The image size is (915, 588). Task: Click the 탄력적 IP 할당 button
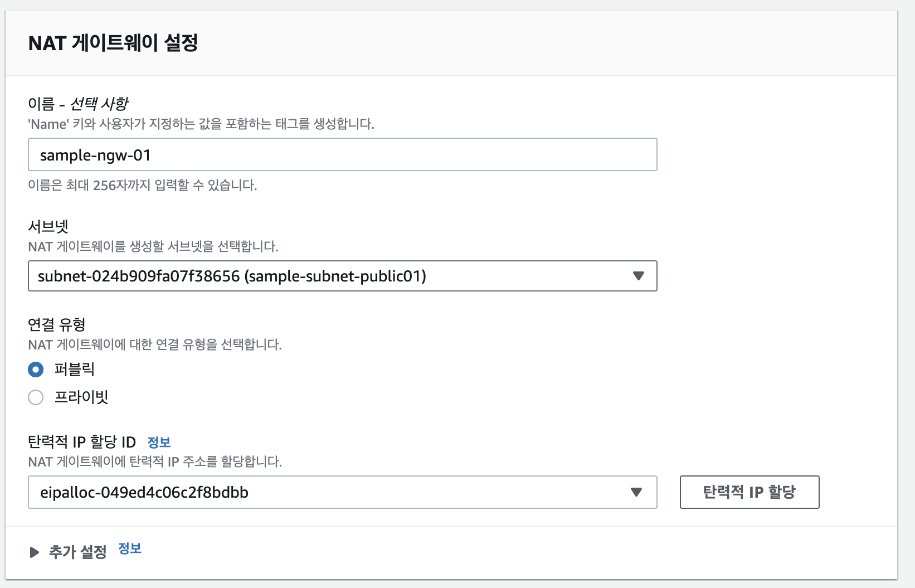(x=749, y=492)
